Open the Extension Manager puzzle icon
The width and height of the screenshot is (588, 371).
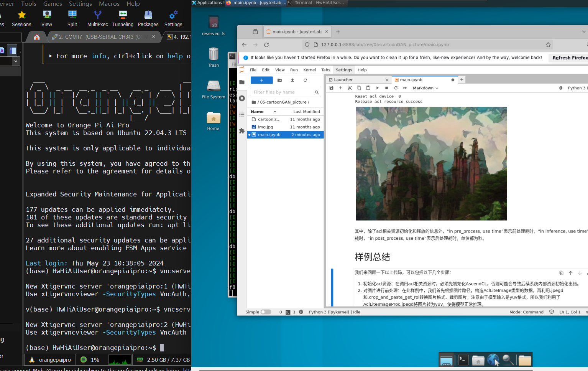coord(242,131)
